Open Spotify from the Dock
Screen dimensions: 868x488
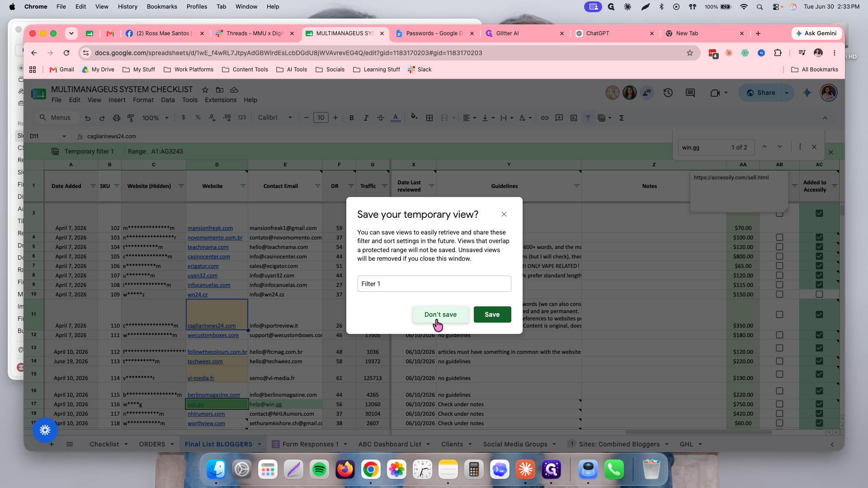click(x=319, y=470)
